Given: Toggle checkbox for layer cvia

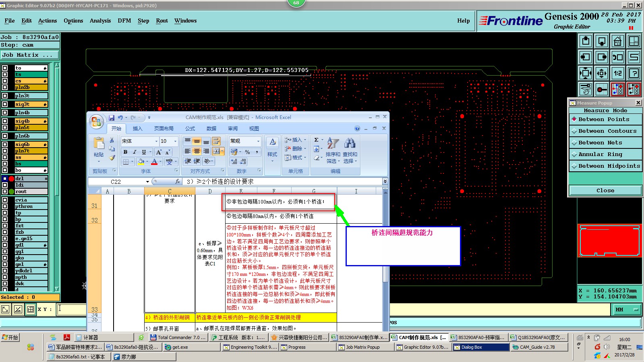Looking at the screenshot, I should 5,200.
